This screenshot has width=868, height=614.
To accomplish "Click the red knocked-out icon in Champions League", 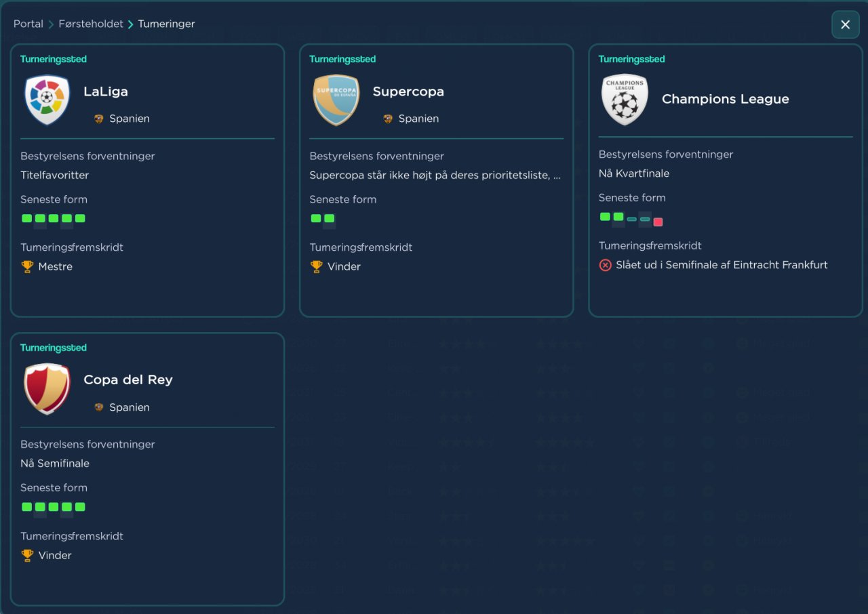I will (606, 265).
